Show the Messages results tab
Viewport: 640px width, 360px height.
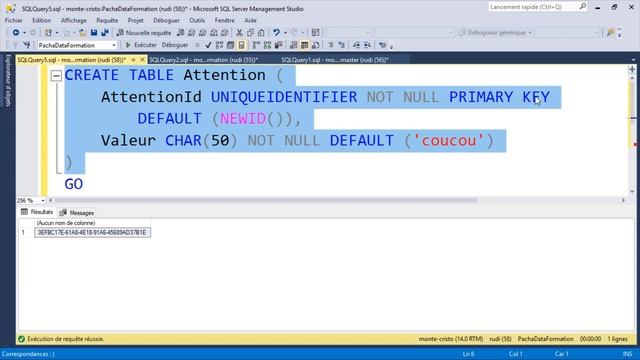[77, 213]
